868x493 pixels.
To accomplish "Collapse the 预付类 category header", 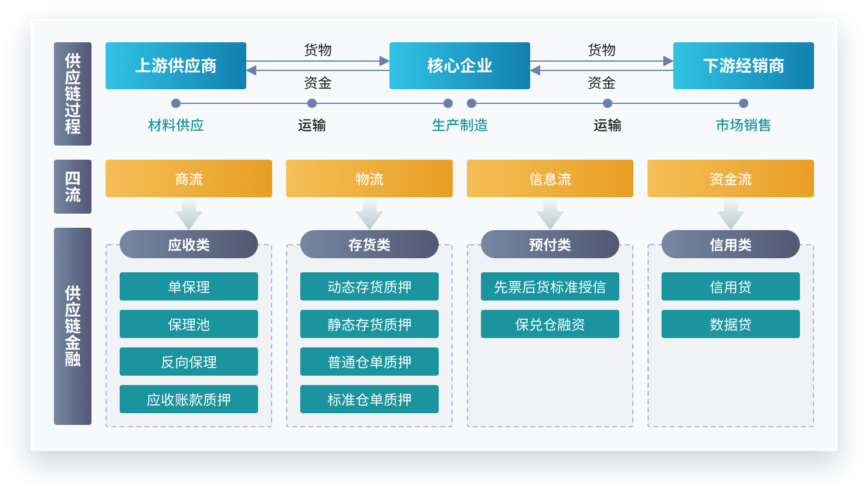I will [x=550, y=244].
